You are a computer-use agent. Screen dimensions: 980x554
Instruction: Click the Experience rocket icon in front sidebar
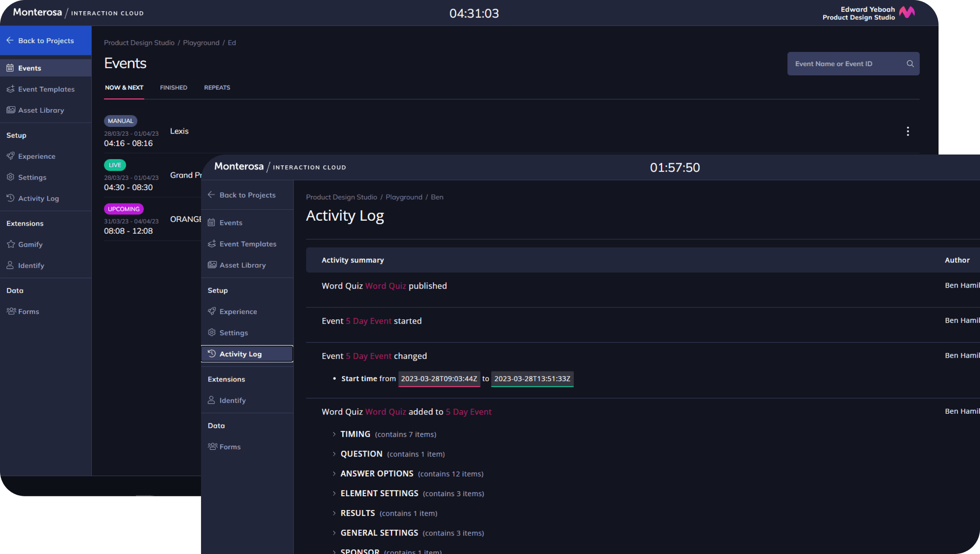click(212, 311)
